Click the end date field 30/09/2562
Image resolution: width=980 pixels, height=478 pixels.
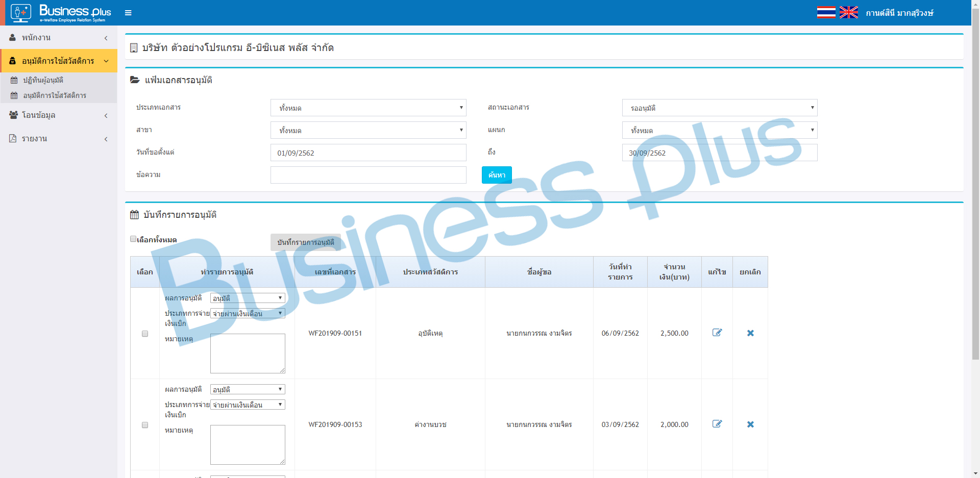[x=720, y=153]
